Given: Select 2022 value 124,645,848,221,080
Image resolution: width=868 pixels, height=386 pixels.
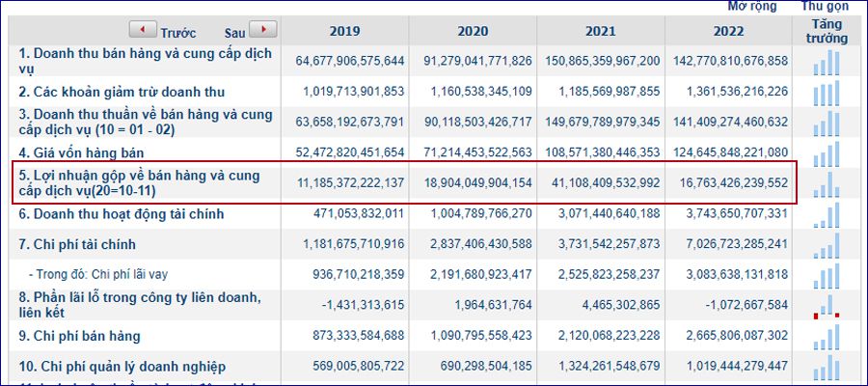Looking at the screenshot, I should (731, 152).
